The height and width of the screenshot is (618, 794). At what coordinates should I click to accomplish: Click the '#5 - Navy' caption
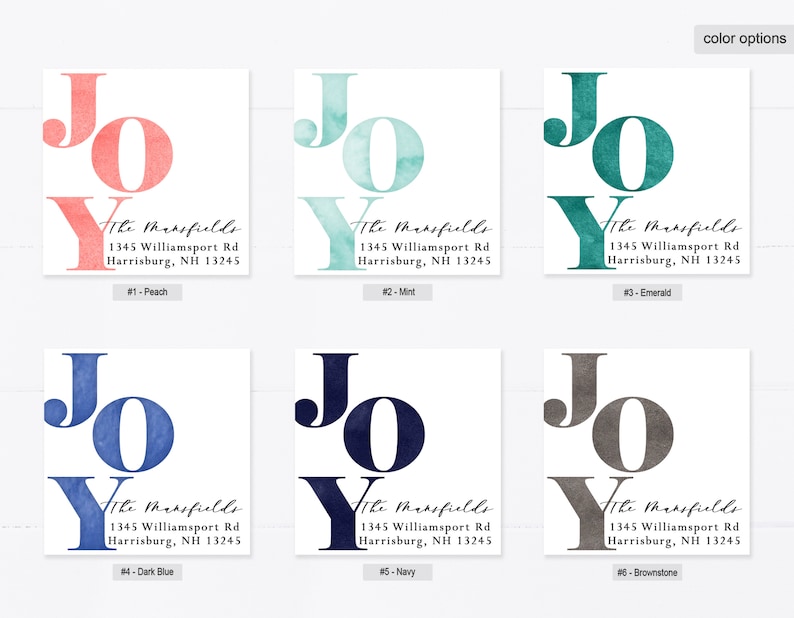point(398,572)
